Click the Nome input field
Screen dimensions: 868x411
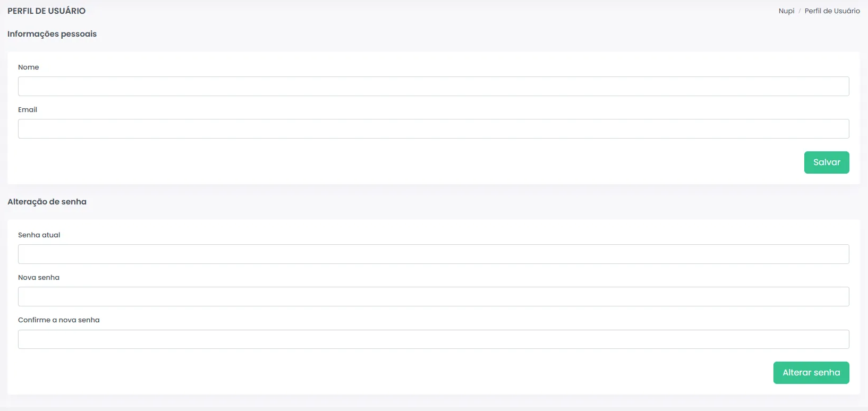tap(433, 86)
